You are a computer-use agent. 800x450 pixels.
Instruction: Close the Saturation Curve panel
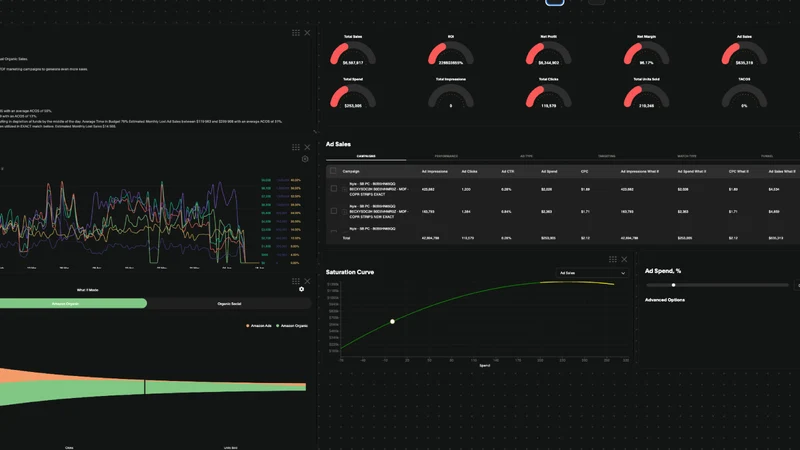pyautogui.click(x=624, y=259)
